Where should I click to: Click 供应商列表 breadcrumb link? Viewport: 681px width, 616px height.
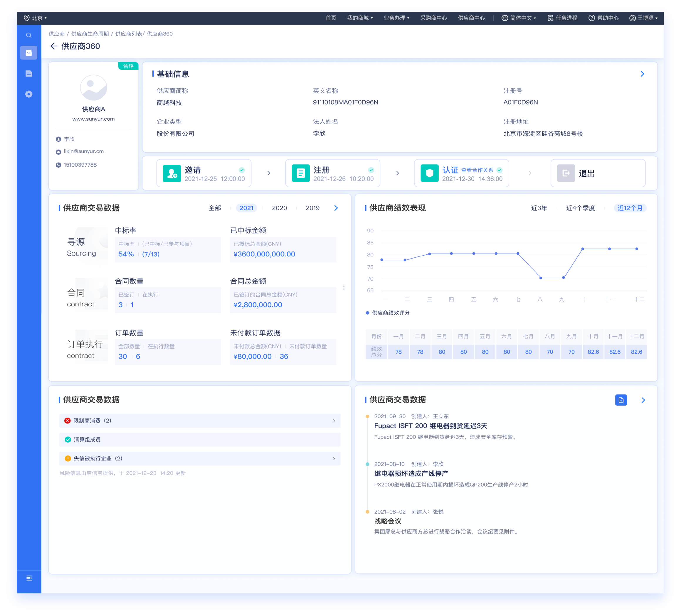(129, 34)
